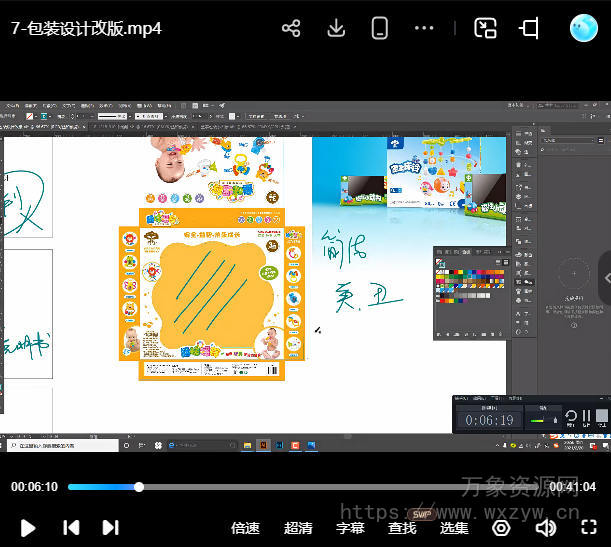Click the 查找 search button
Image resolution: width=611 pixels, height=547 pixels.
pos(402,527)
